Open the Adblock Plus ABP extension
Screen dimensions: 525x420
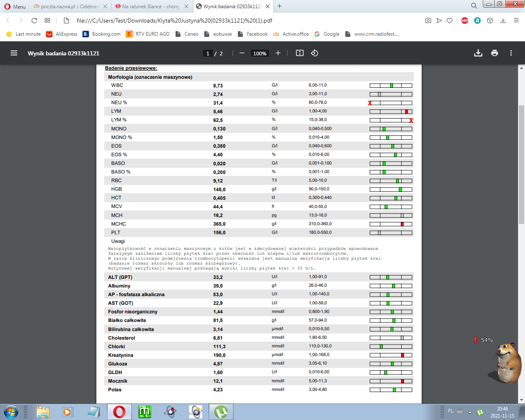point(465,21)
